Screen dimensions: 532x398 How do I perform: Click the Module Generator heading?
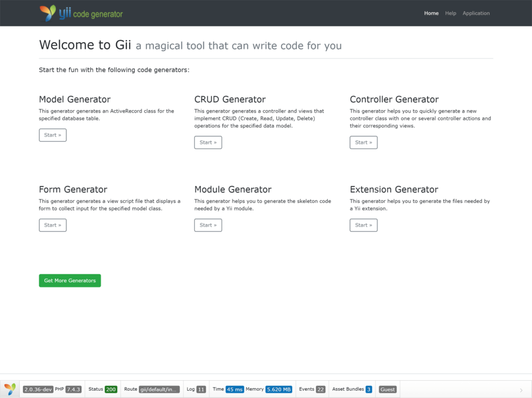[233, 189]
